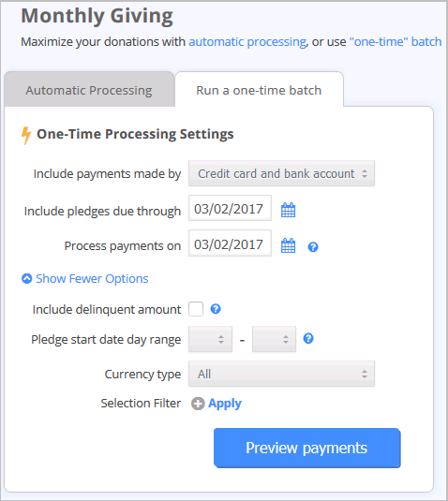Viewport: 448px width, 501px height.
Task: Open Currency type dropdown
Action: pyautogui.click(x=281, y=374)
